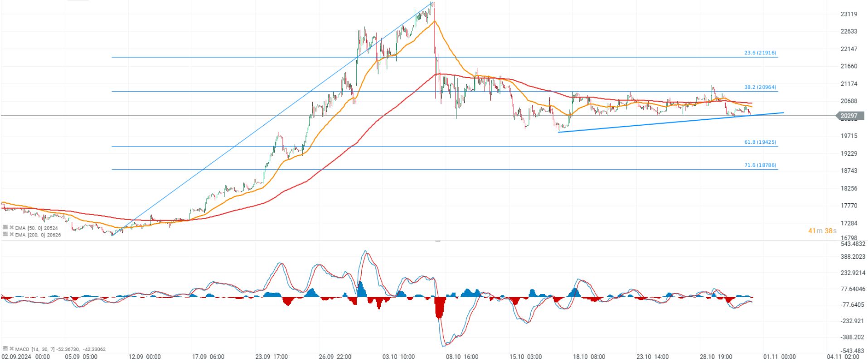Click price axis value 19715

849,136
